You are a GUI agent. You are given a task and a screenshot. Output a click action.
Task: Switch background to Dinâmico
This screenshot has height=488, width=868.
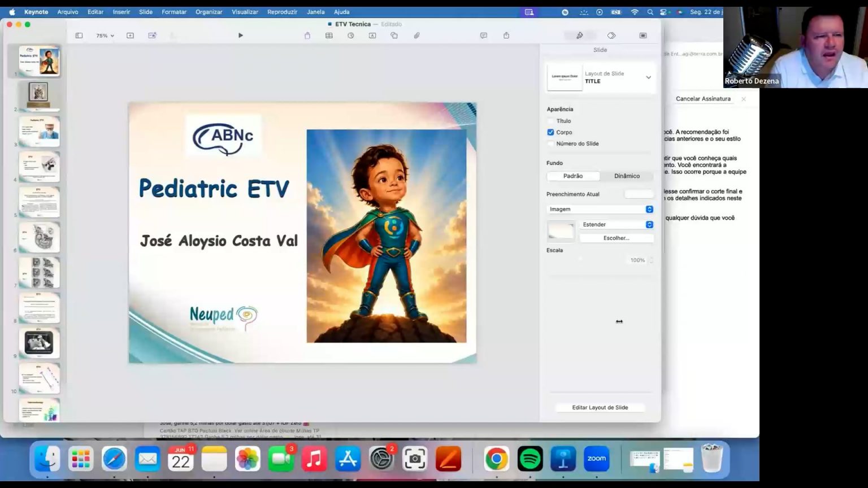pyautogui.click(x=627, y=176)
